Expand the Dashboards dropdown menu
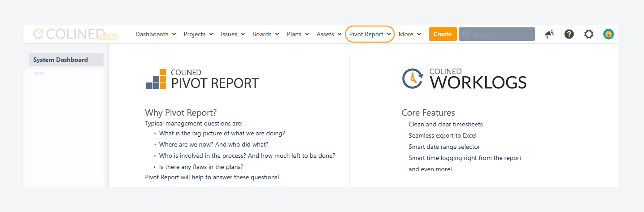 [156, 34]
